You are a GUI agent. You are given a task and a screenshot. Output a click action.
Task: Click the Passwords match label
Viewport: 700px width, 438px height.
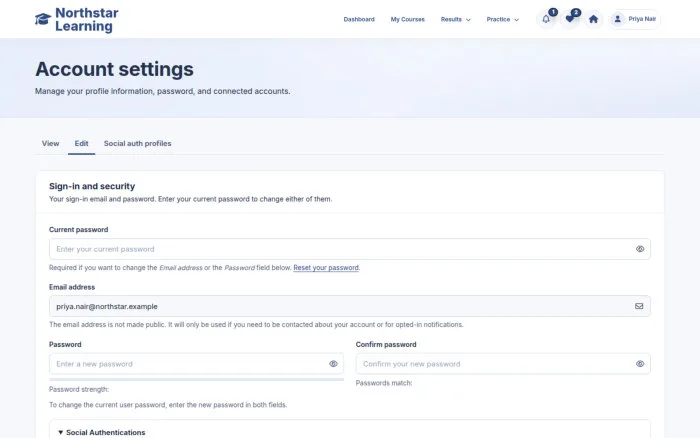pos(384,383)
